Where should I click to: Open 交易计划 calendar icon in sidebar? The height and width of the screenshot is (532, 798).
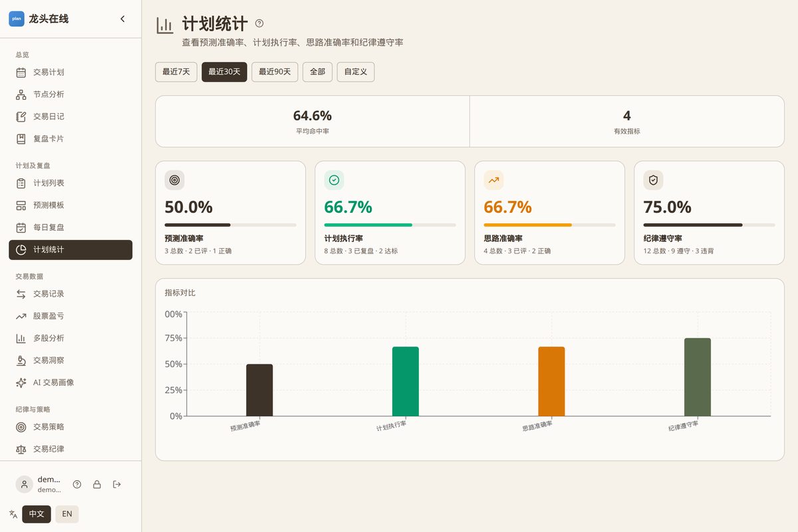pyautogui.click(x=21, y=72)
